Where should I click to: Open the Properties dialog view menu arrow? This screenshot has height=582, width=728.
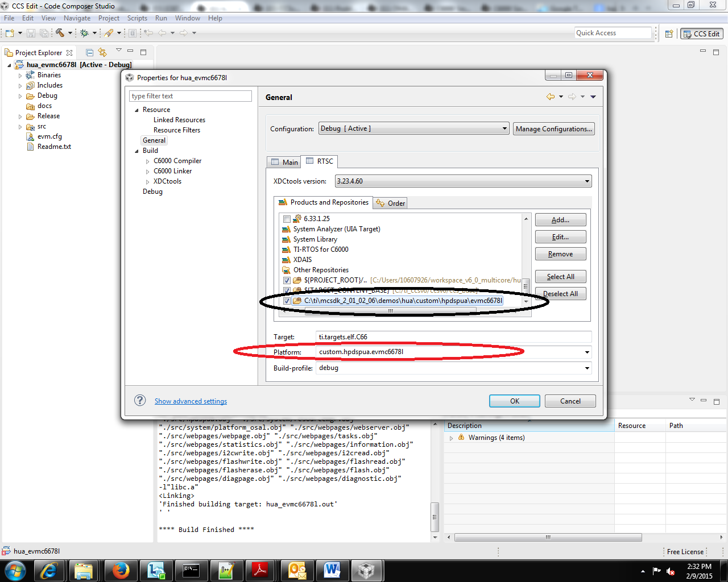pyautogui.click(x=593, y=97)
